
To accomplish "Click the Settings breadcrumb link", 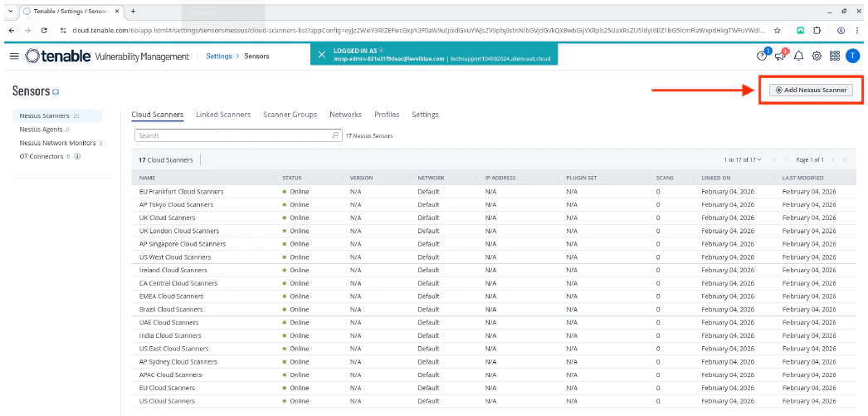I will [x=219, y=56].
